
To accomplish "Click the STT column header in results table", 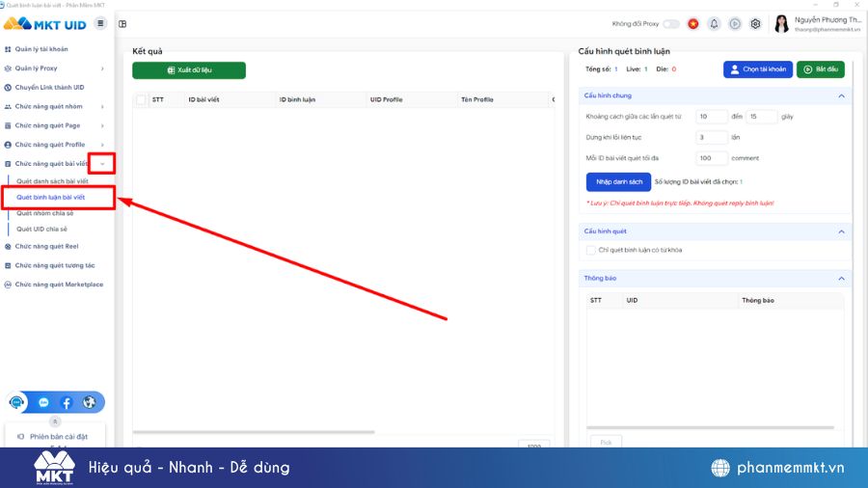I will 158,99.
